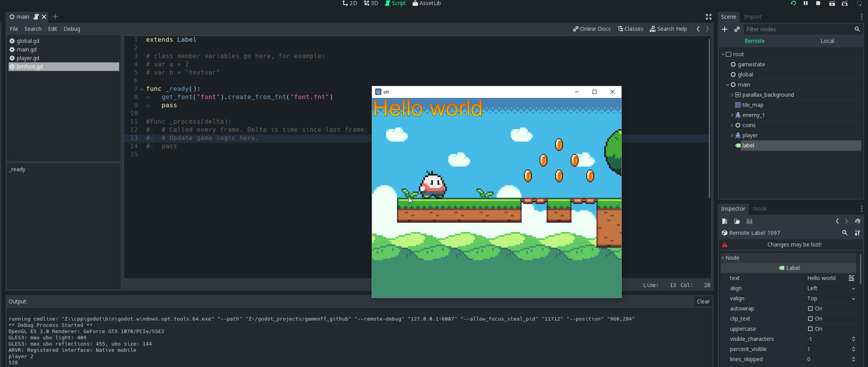The image size is (868, 367).
Task: Instance a scene with the link icon
Action: (x=737, y=29)
